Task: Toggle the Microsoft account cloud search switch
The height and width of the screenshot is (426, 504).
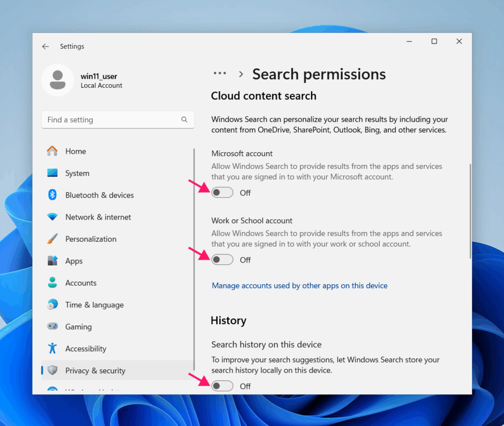Action: click(x=222, y=193)
